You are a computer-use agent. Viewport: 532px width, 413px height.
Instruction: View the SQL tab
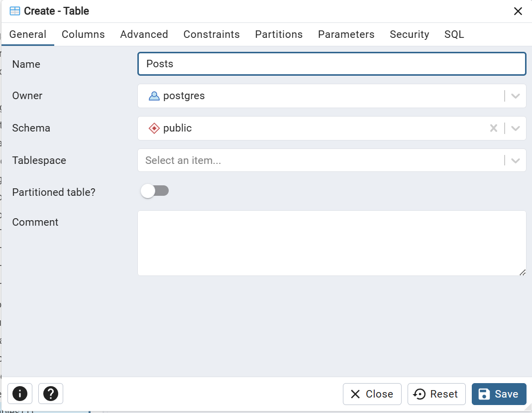coord(454,34)
